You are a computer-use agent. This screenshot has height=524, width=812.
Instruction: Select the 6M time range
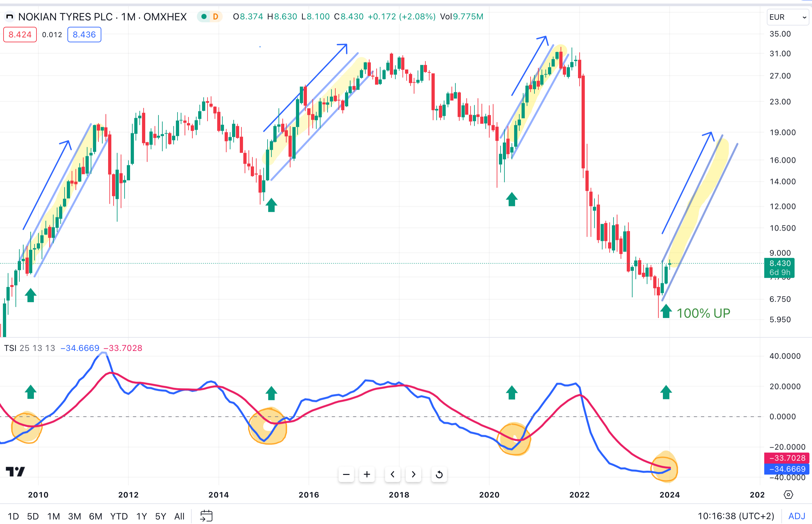point(96,517)
